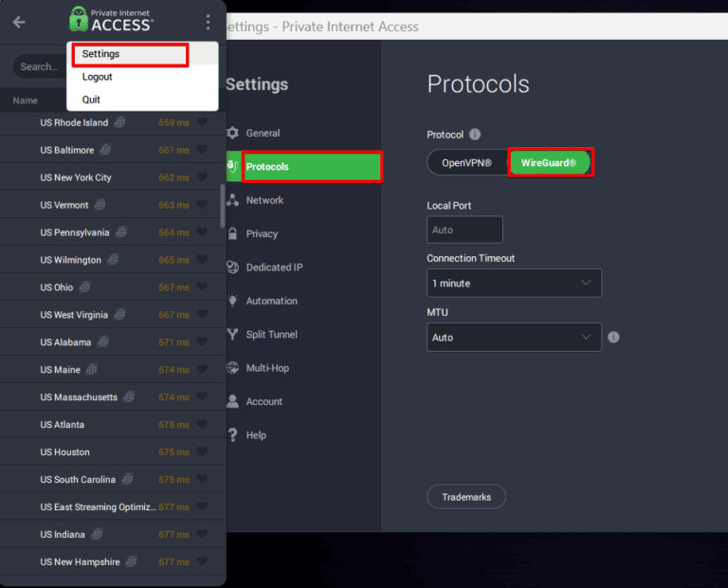Sort servers by the Name column header

point(25,101)
